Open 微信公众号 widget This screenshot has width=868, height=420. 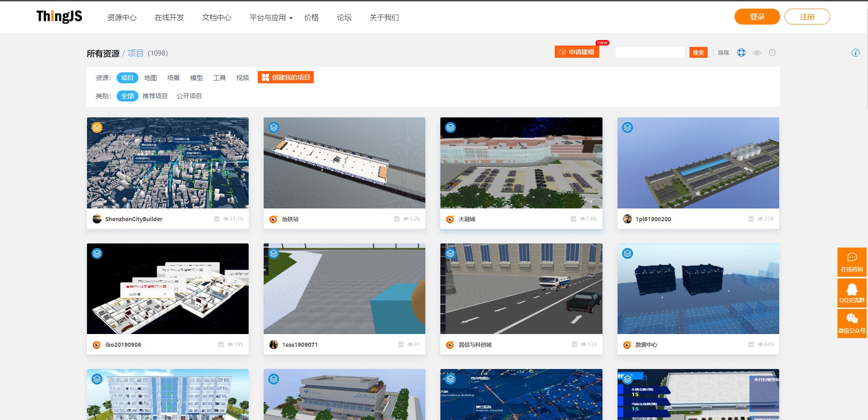(852, 324)
